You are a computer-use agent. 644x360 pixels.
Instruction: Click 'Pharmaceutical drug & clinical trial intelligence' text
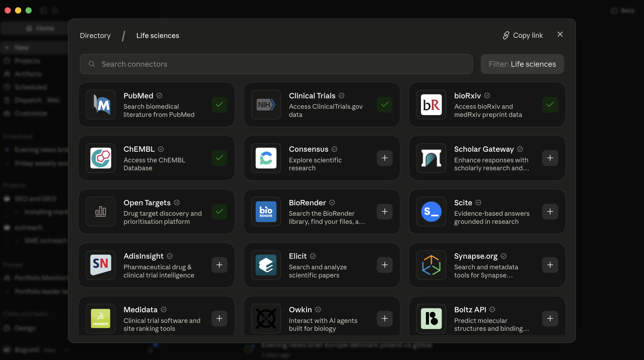coord(159,271)
